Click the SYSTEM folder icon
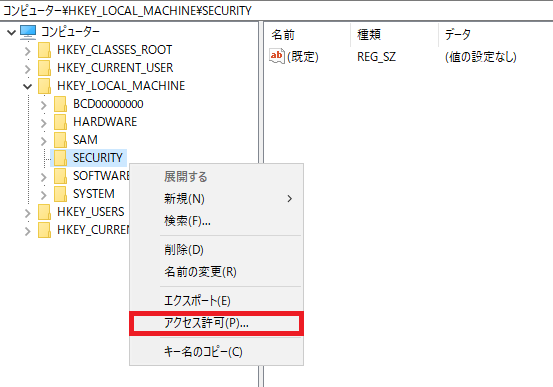The width and height of the screenshot is (553, 387). [x=61, y=194]
